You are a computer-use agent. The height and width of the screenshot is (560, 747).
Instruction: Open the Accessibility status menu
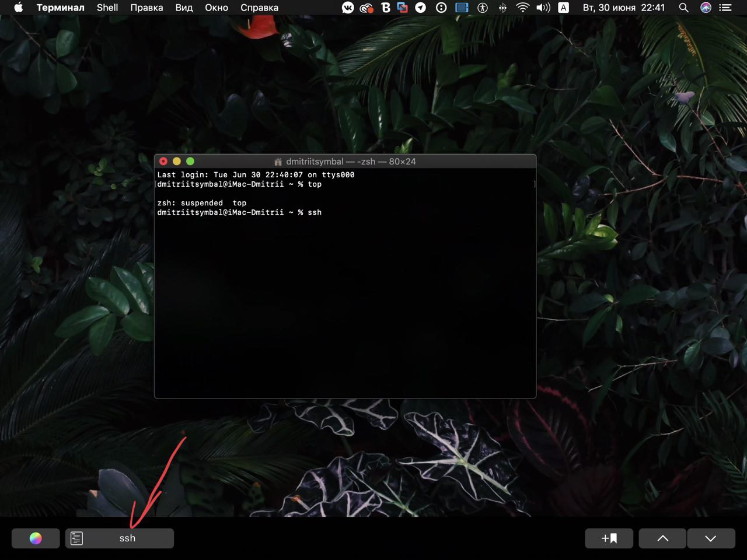coord(483,8)
